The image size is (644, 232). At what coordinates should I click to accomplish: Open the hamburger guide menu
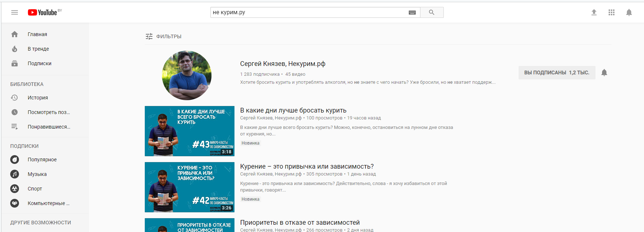(x=15, y=12)
